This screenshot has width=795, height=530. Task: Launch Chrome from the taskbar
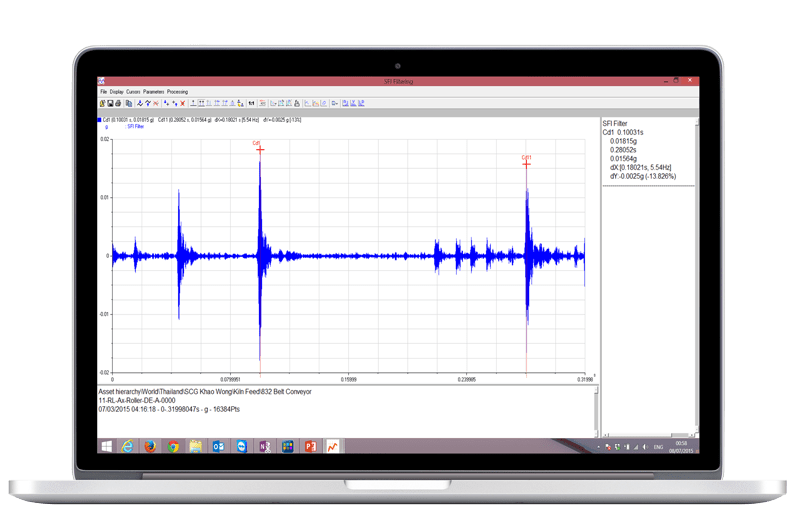click(173, 446)
